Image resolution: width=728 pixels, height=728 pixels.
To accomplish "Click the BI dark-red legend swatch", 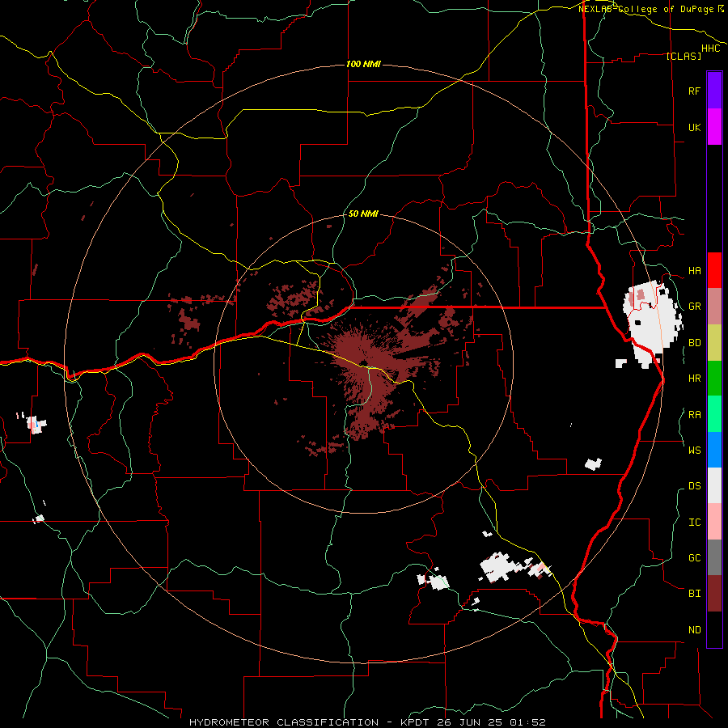I will (714, 594).
